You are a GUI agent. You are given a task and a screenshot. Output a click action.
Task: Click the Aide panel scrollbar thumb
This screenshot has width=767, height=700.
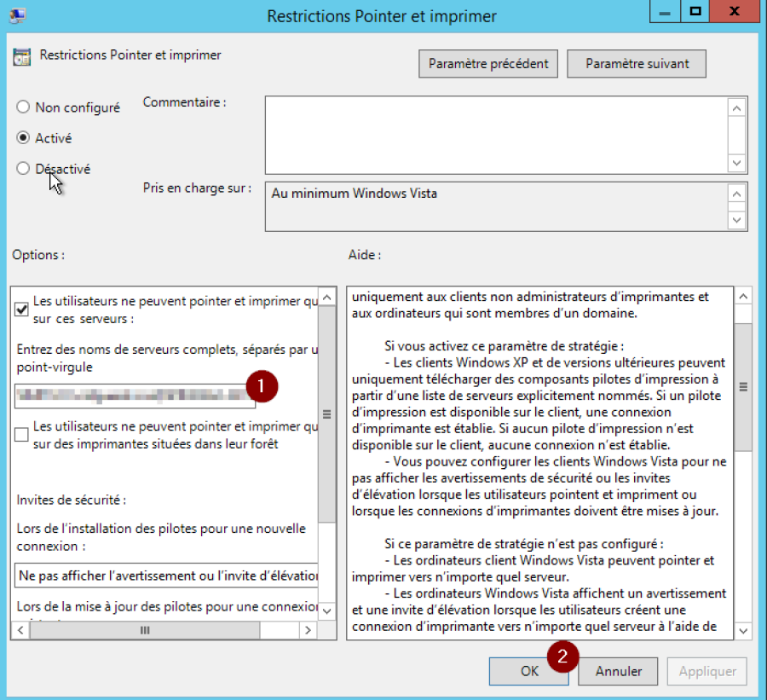[x=743, y=387]
